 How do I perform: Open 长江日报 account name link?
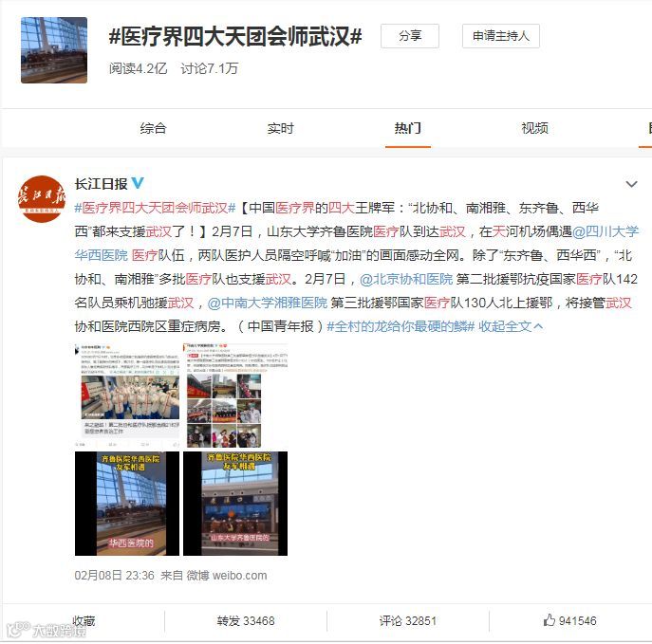101,184
